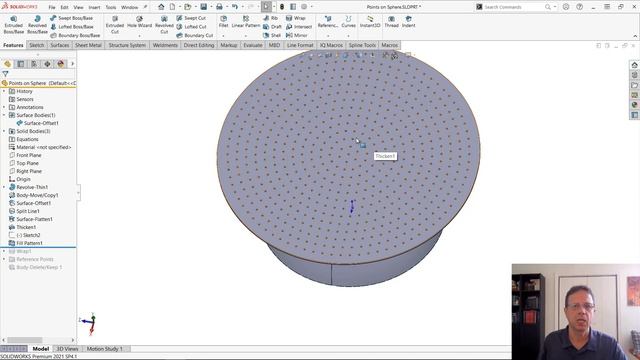Open the DimXpertManager tab
The width and height of the screenshot is (640, 360).
coord(47,64)
